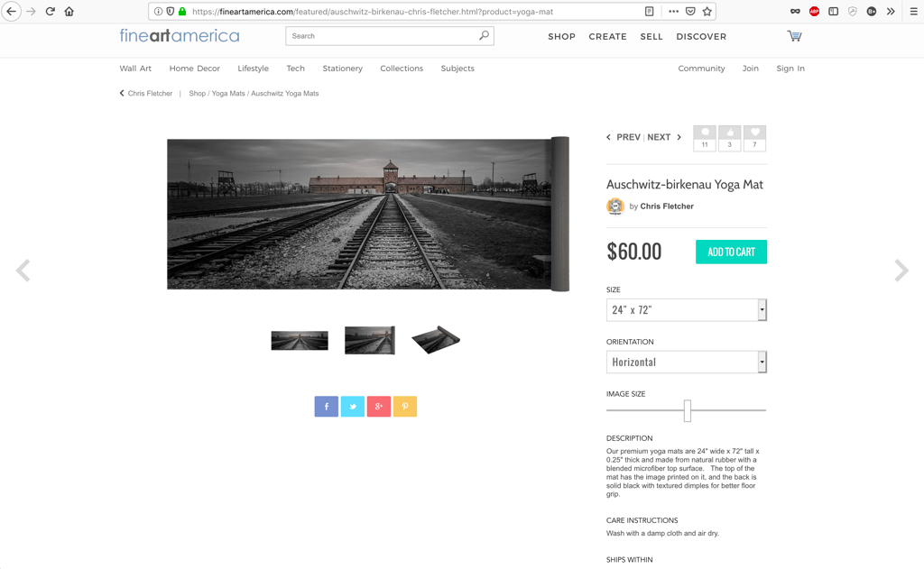The height and width of the screenshot is (569, 924).
Task: Bookmark this page with the star icon
Action: pyautogui.click(x=707, y=11)
